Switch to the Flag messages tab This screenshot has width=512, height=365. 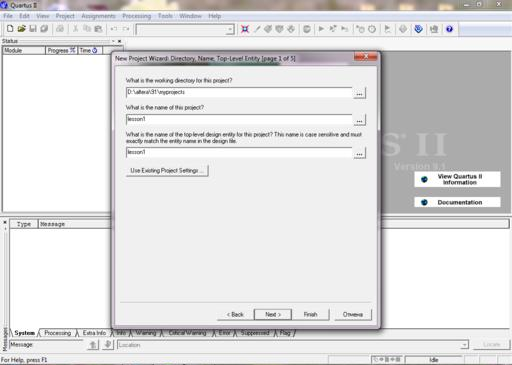point(285,333)
